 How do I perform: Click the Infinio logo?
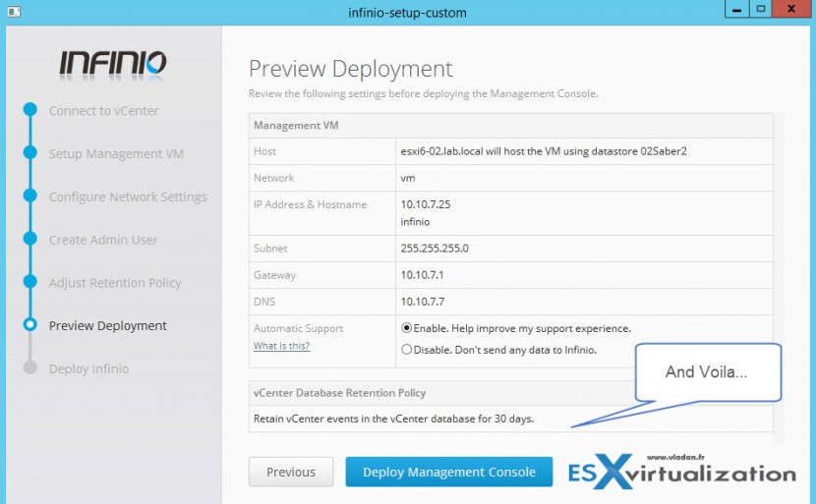pyautogui.click(x=113, y=65)
